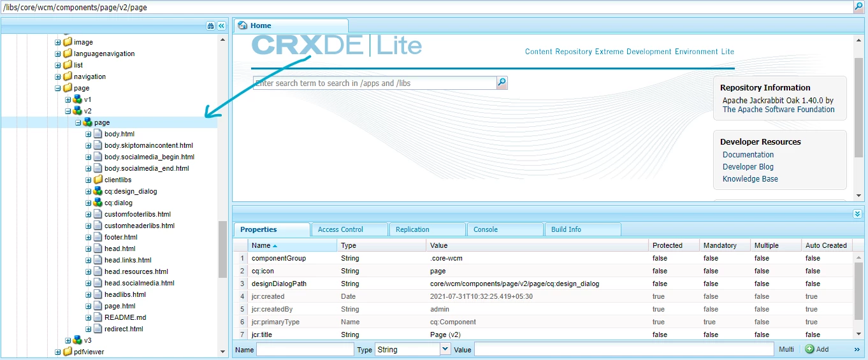Screen dimensions: 868x360
Task: Click the Add property button
Action: pyautogui.click(x=817, y=349)
